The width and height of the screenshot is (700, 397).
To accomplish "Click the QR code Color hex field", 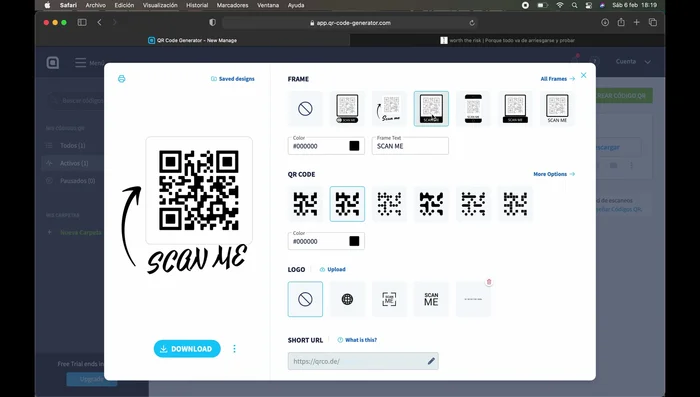I will coord(326,241).
